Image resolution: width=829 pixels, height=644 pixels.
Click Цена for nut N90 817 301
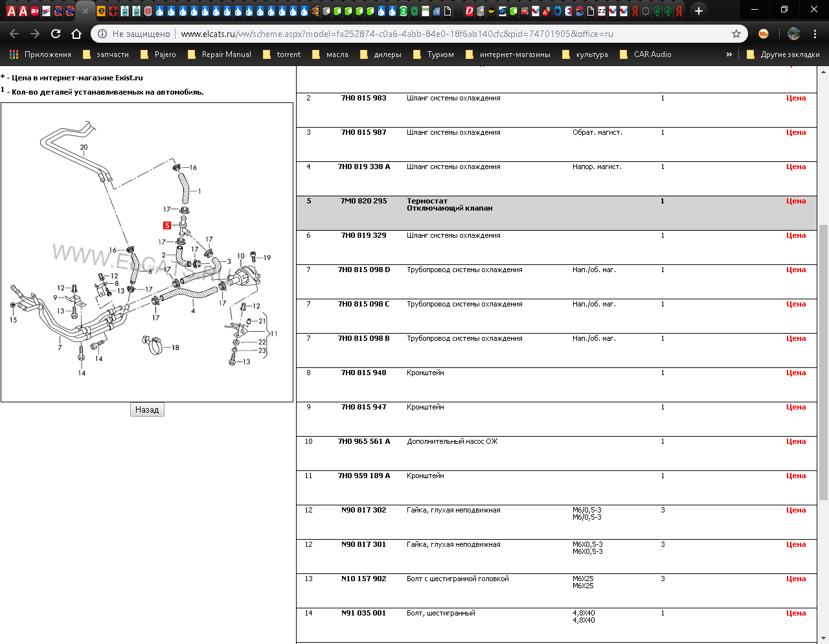pos(796,544)
